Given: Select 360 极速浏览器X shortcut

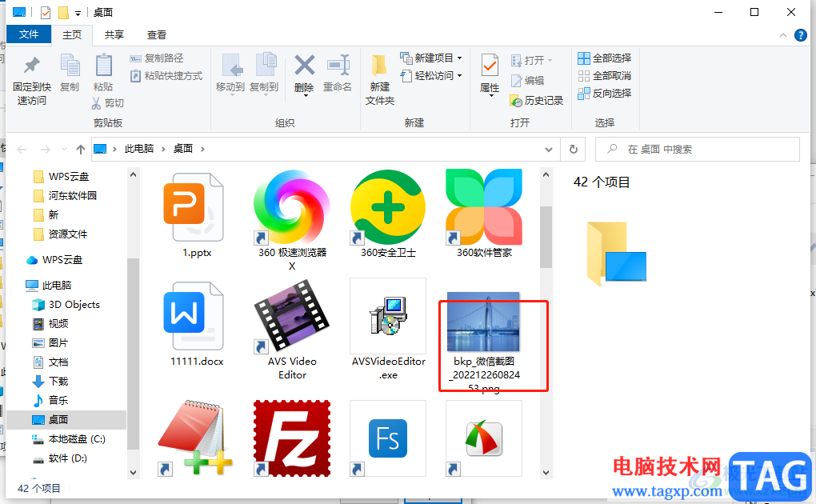Looking at the screenshot, I should (x=292, y=218).
